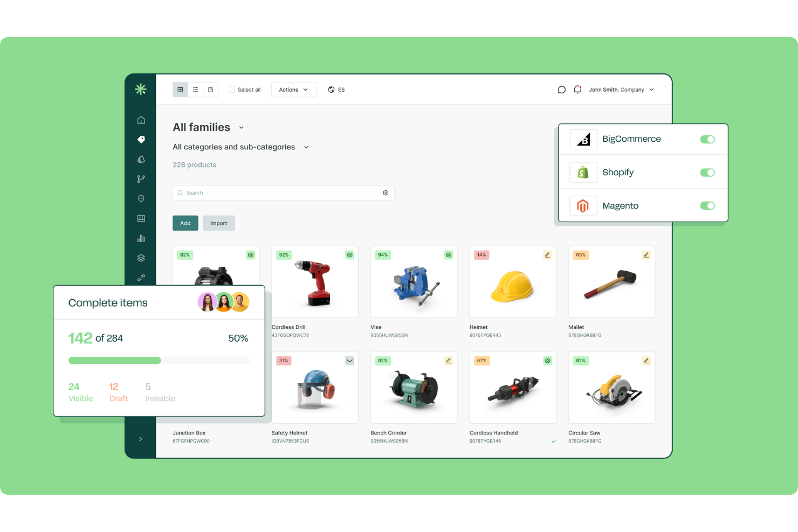Click the edit pencil on Helmet card
The image size is (798, 532).
(x=547, y=255)
